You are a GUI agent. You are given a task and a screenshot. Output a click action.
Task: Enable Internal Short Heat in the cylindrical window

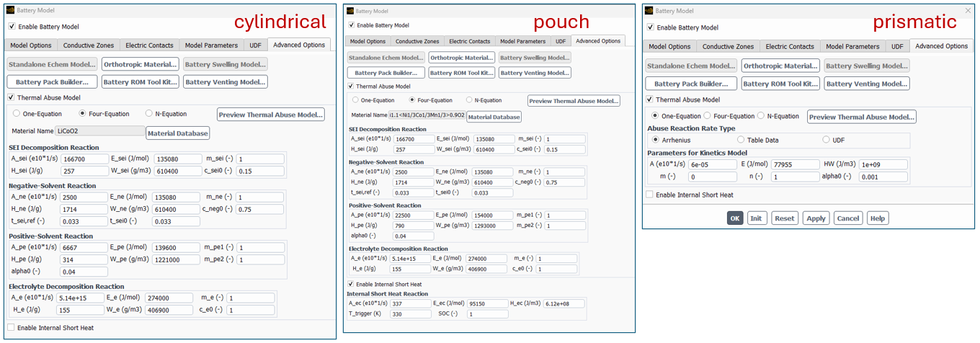11,328
